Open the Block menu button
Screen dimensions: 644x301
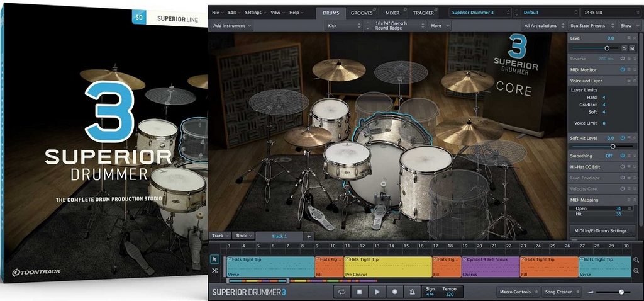click(243, 236)
